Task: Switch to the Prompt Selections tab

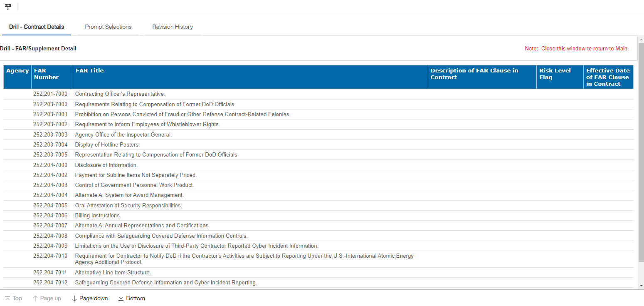Action: click(x=108, y=27)
